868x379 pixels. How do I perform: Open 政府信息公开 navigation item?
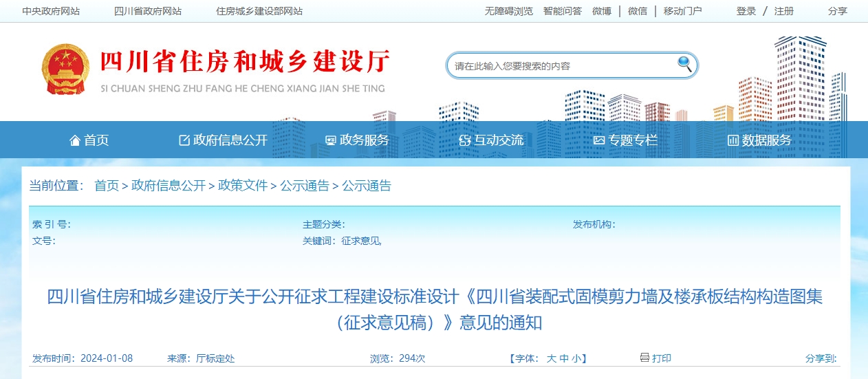pos(224,140)
